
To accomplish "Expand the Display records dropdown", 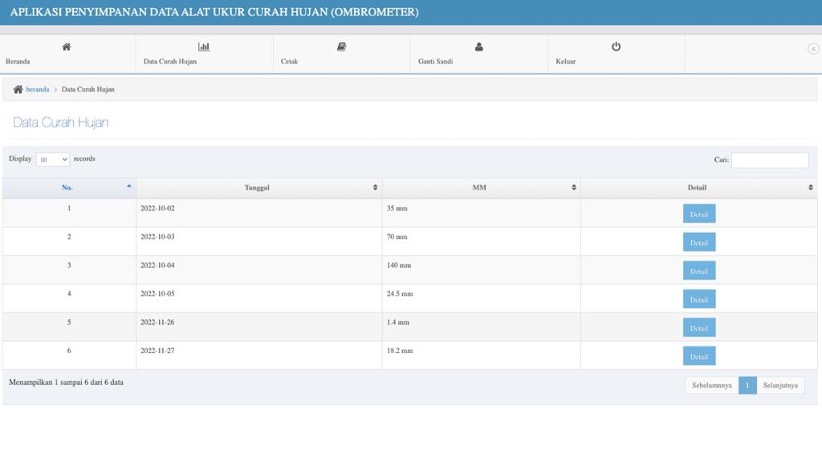I will click(x=52, y=159).
